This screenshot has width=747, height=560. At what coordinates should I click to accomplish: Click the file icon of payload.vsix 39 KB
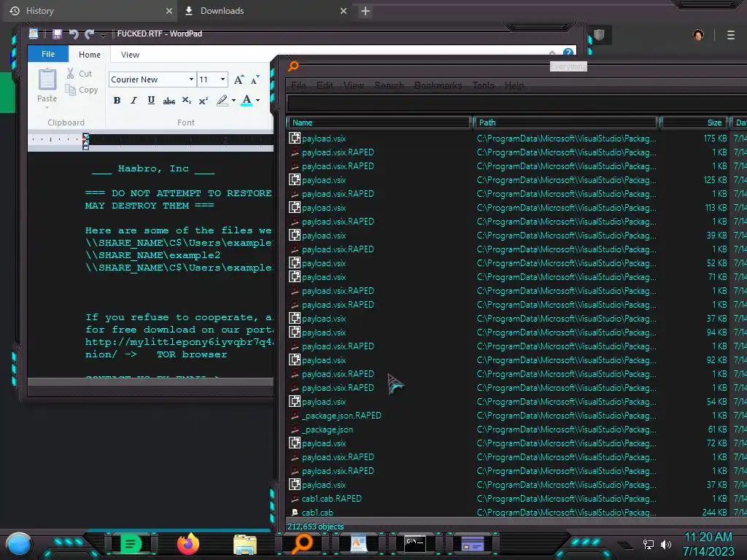[x=295, y=236]
